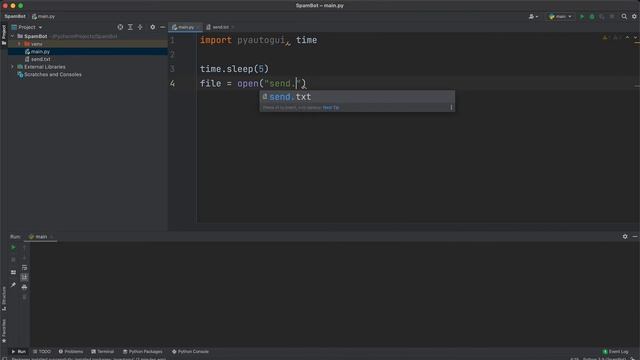The image size is (640, 360).
Task: Click the editor warnings triangle indicator
Action: (x=605, y=38)
